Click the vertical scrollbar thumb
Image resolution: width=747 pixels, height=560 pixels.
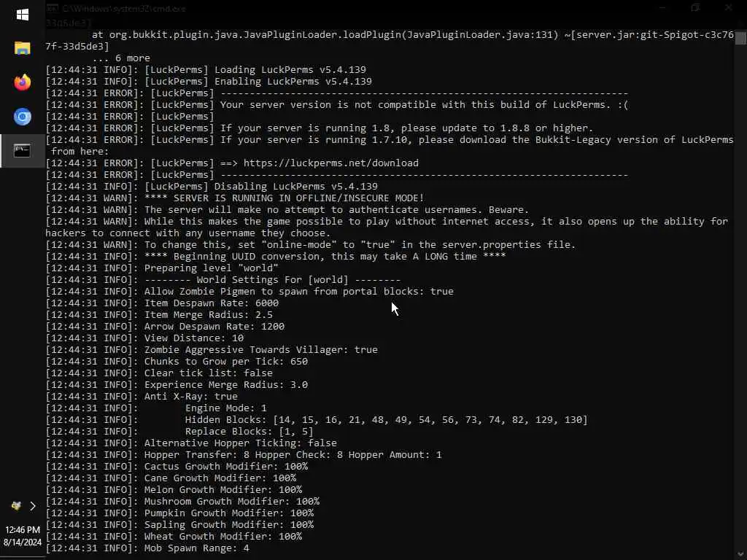(740, 38)
